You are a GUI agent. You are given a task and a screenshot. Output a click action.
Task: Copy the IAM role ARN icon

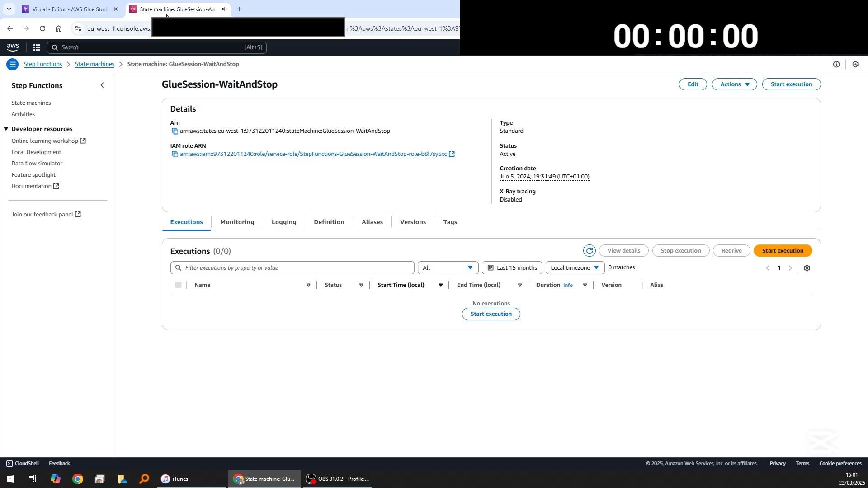(175, 155)
